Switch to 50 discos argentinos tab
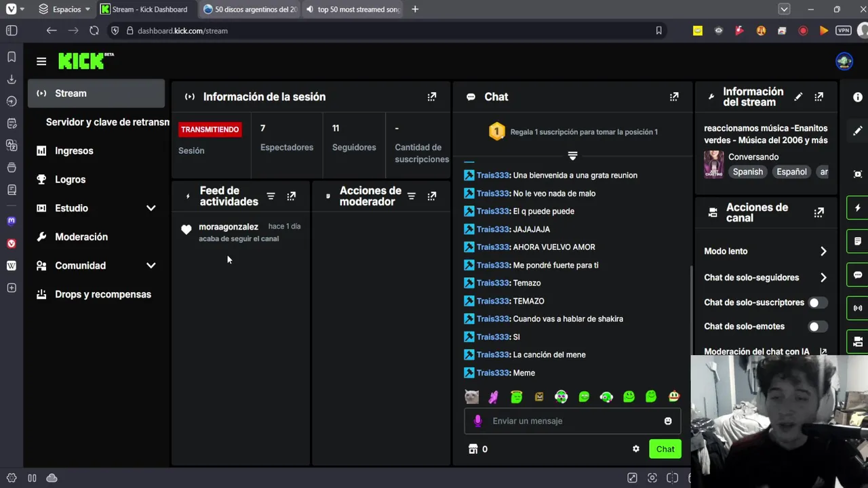 pos(250,9)
